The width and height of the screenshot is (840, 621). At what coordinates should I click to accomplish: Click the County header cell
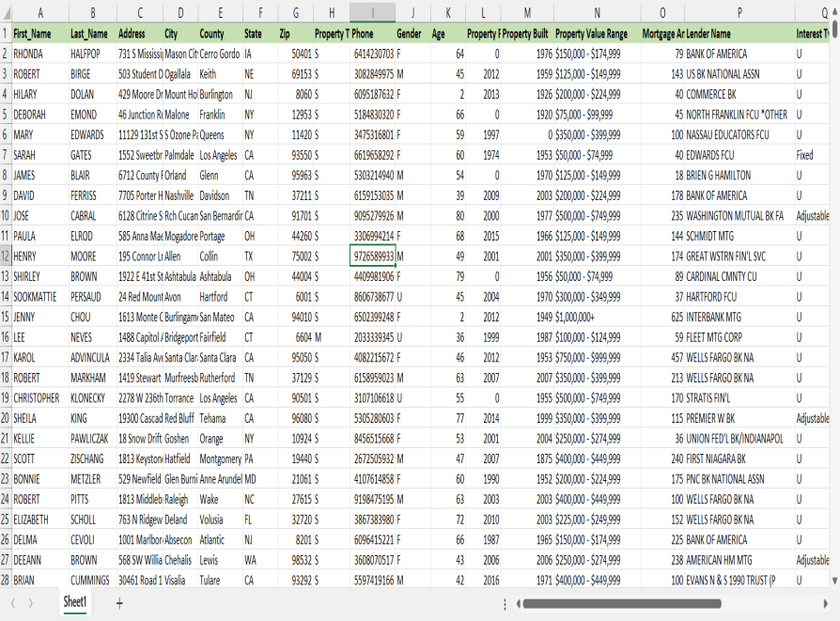pyautogui.click(x=220, y=34)
